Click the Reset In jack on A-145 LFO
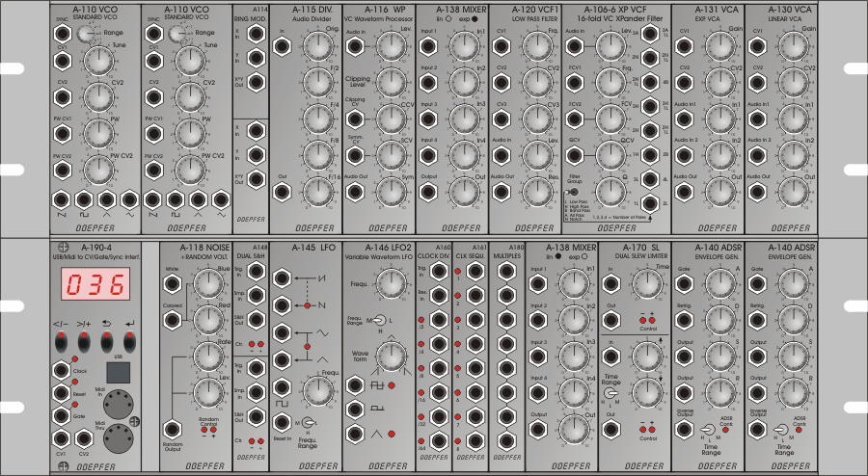The height and width of the screenshot is (476, 868). pyautogui.click(x=282, y=424)
